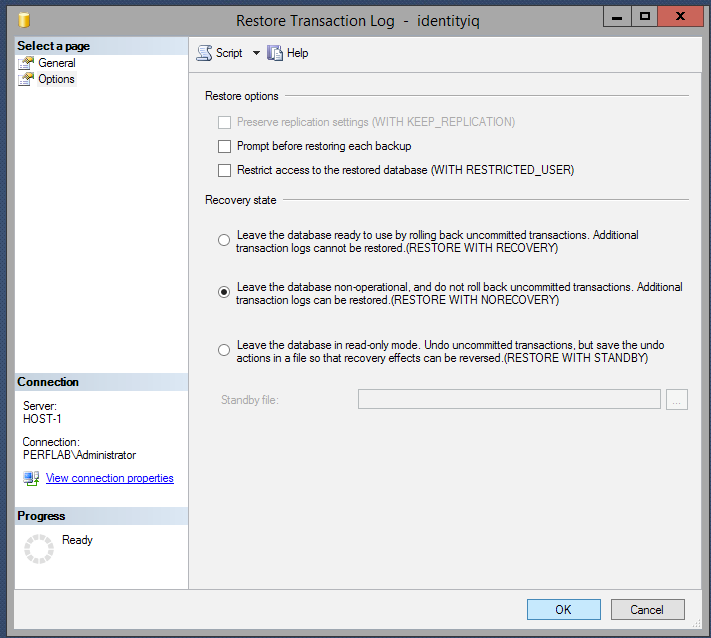Click the Options page icon
Viewport: 711px width, 638px height.
click(26, 79)
